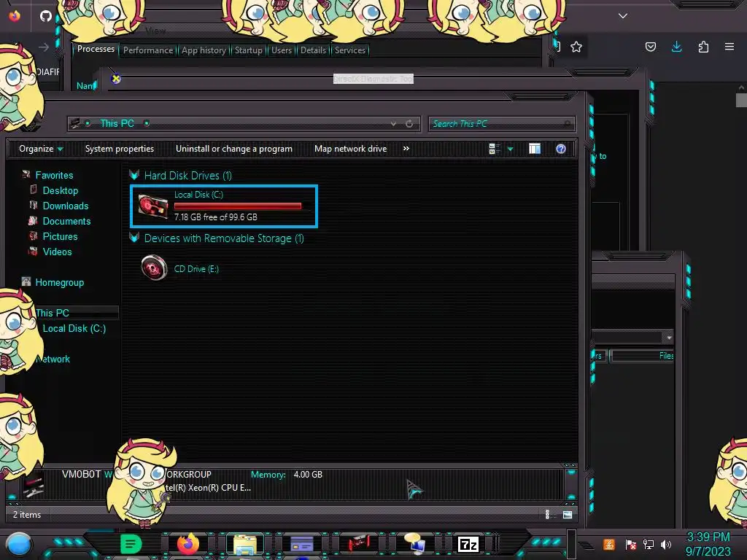The height and width of the screenshot is (560, 747).
Task: Click the Java update tray icon
Action: tap(609, 544)
